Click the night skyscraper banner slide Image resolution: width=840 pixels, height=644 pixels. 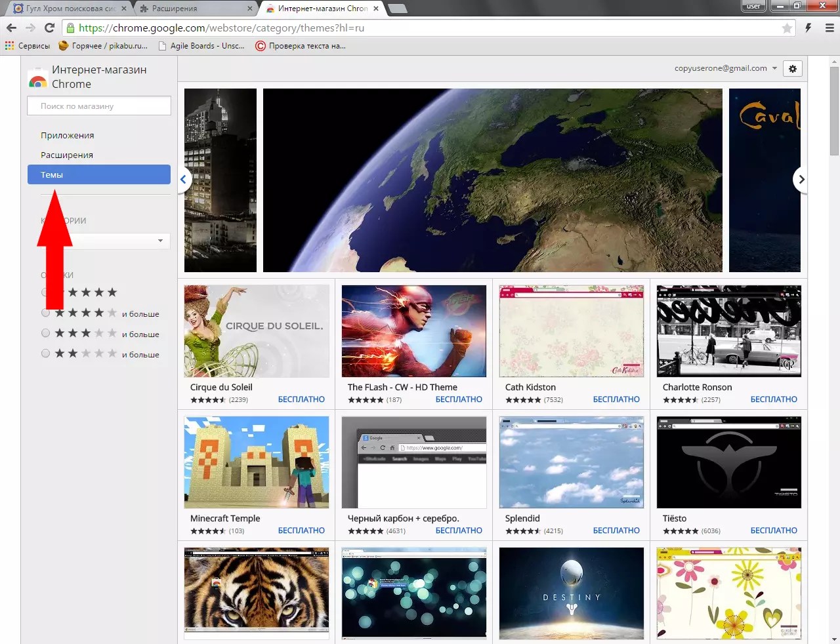[220, 180]
